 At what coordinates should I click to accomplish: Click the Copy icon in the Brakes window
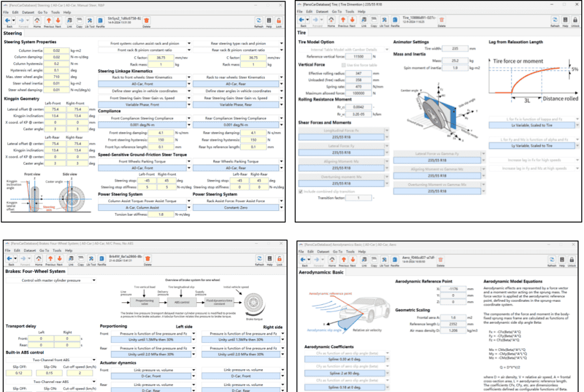click(79, 259)
